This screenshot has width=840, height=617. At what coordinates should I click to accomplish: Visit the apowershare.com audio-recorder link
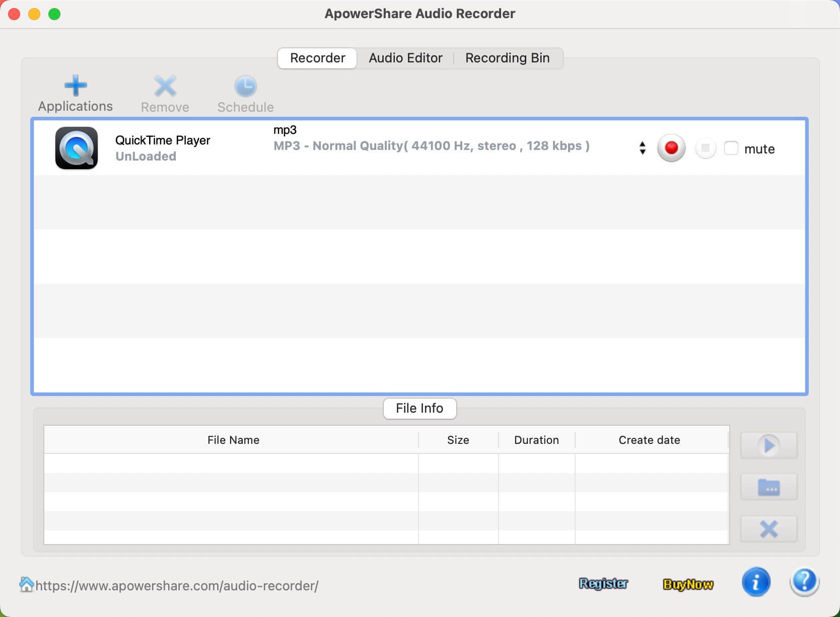pos(176,586)
